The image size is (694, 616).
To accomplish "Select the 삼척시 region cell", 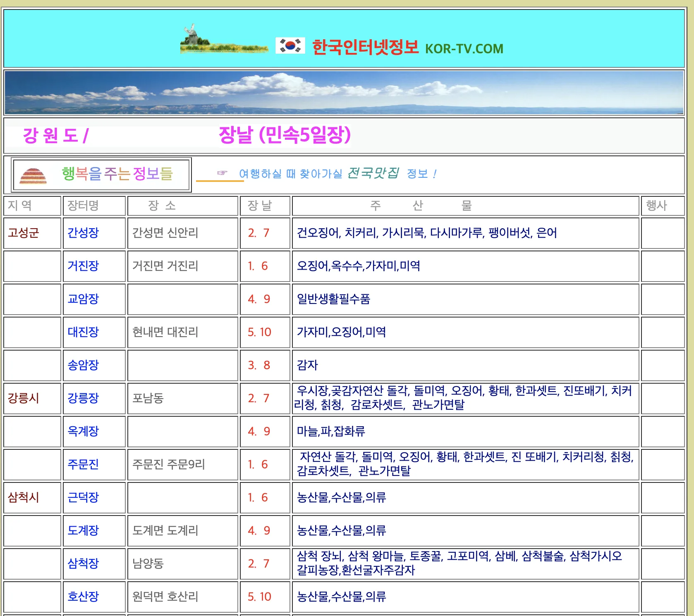I will [x=32, y=497].
